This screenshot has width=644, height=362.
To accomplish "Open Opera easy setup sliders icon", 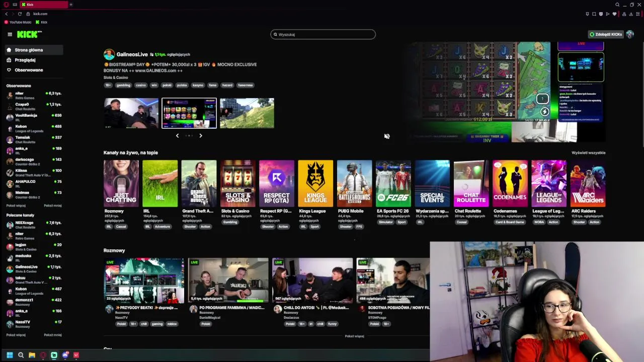I will (638, 14).
